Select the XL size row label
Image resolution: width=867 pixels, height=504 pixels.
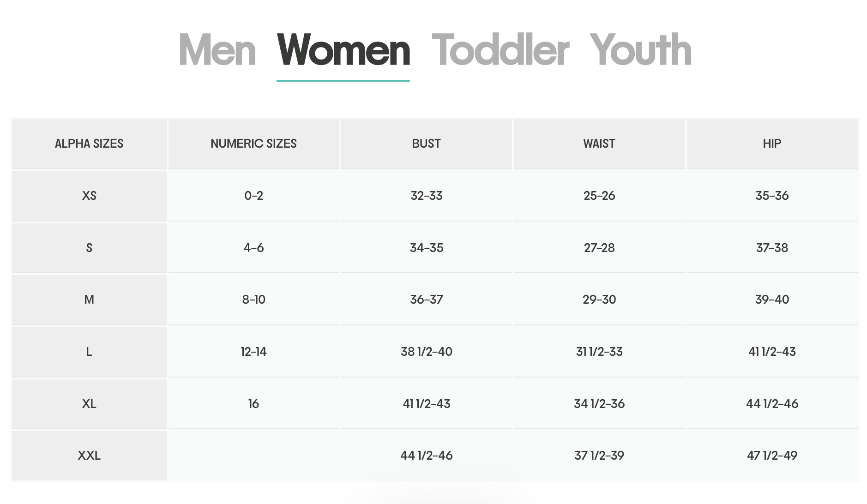(x=89, y=404)
